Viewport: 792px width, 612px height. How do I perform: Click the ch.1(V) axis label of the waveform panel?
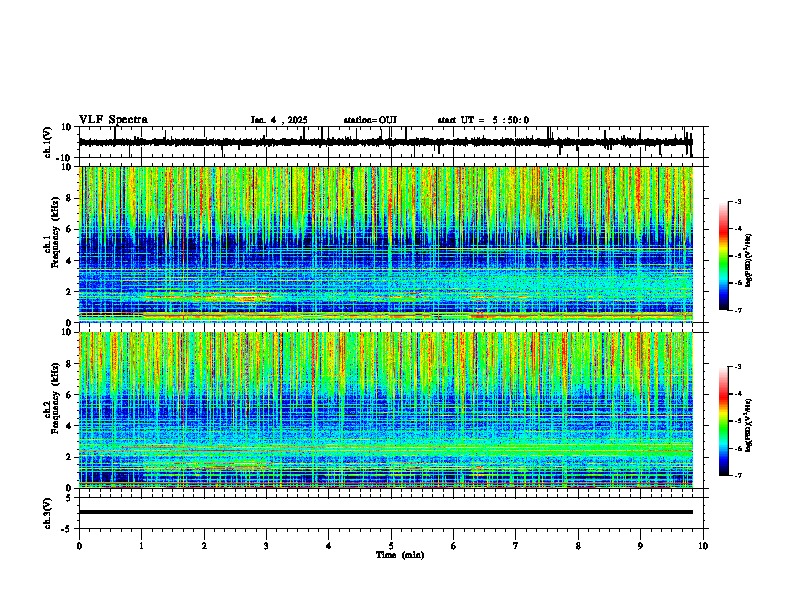pos(48,142)
